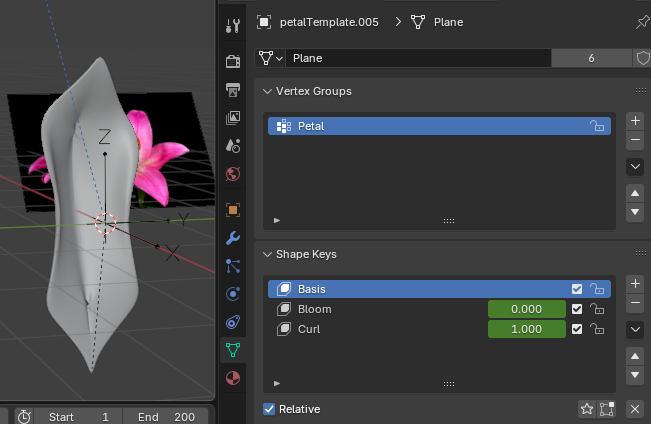Open the Object Data mesh tab
The height and width of the screenshot is (424, 651).
[233, 350]
